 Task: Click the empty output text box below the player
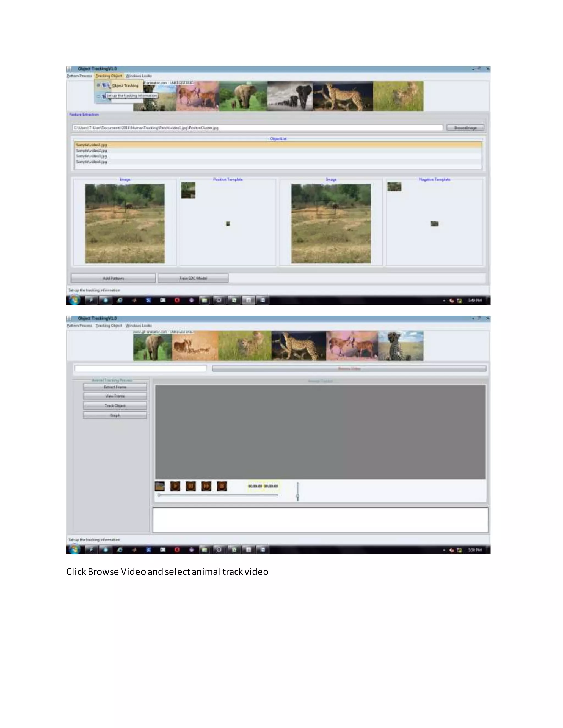pyautogui.click(x=321, y=520)
